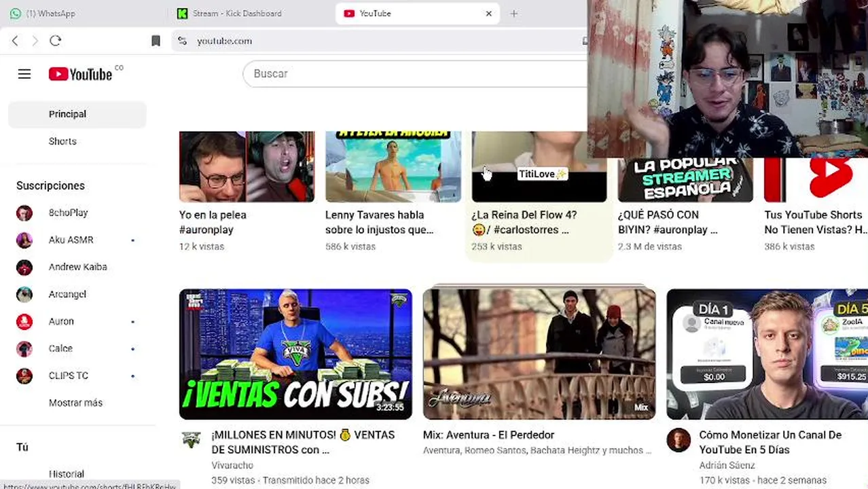Open the YouTube hamburger guide menu
868x489 pixels.
[24, 74]
